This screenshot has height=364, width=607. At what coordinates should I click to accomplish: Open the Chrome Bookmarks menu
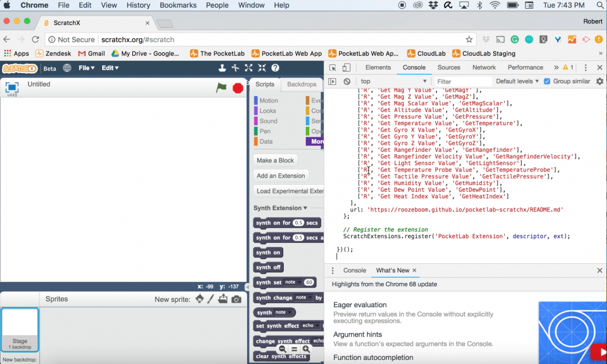(178, 5)
